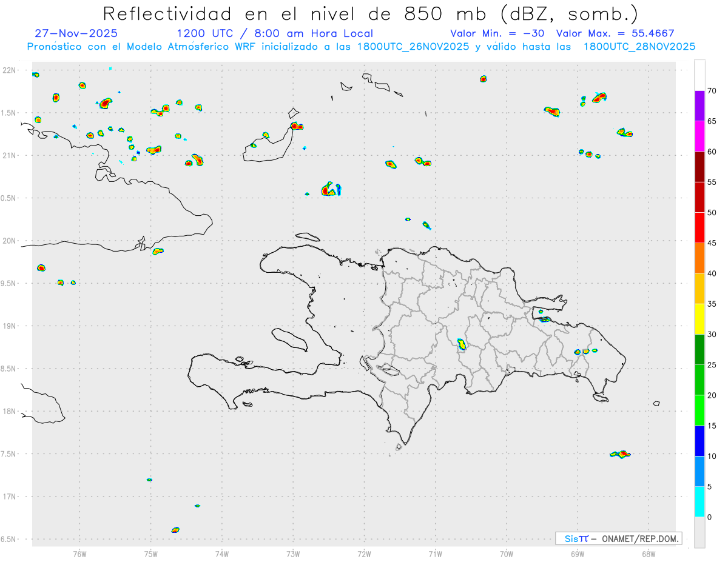Select the dark maroon 55–60 dBZ swatch
The image size is (728, 562).
[x=699, y=167]
